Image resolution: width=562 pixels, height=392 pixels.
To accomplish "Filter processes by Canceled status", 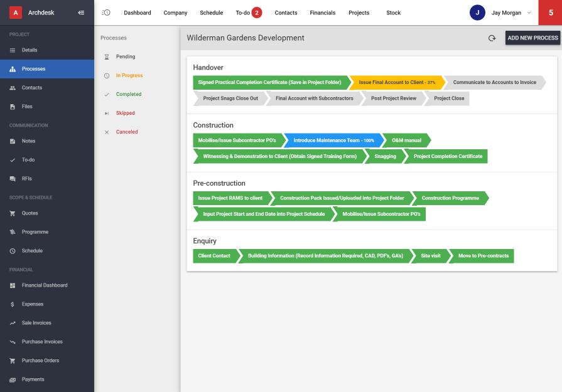I will point(126,132).
